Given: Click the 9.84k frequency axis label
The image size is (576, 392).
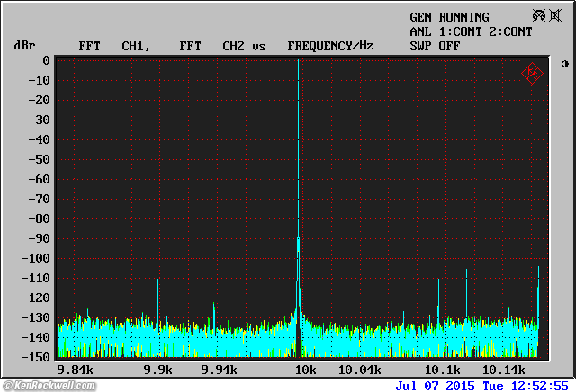Looking at the screenshot, I should (x=76, y=370).
